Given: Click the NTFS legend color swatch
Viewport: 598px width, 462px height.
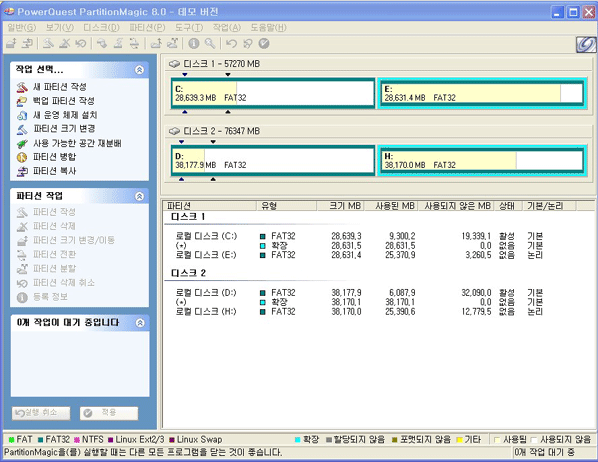Looking at the screenshot, I should (x=77, y=440).
